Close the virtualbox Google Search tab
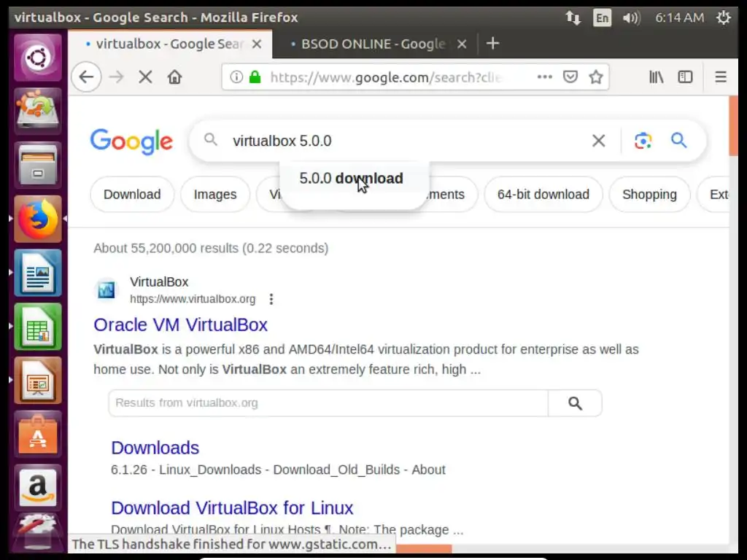 click(x=257, y=44)
